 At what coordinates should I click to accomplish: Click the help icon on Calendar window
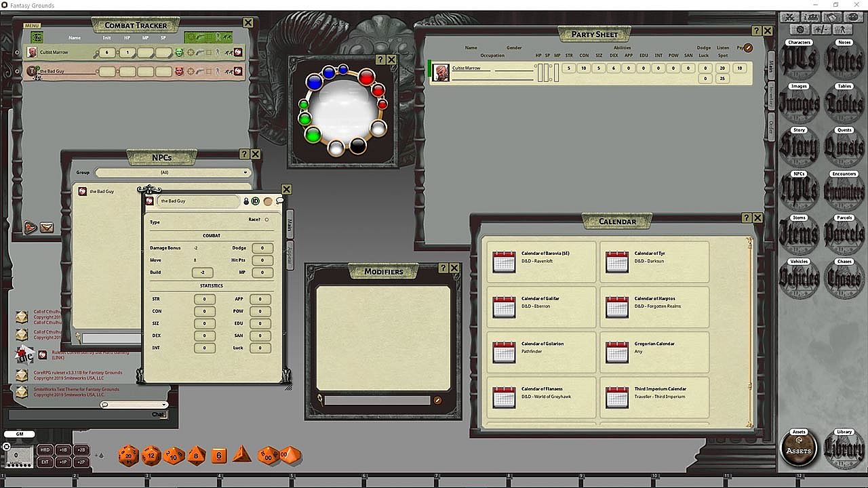point(746,218)
